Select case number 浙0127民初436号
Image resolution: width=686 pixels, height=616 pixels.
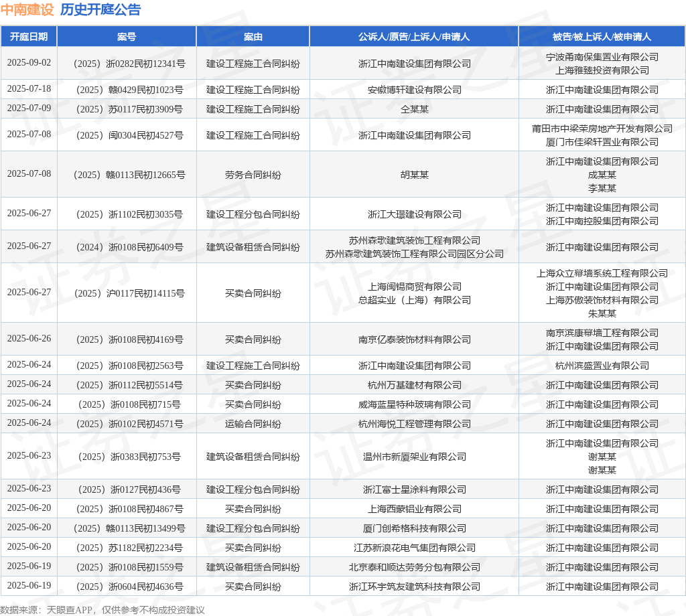(129, 489)
